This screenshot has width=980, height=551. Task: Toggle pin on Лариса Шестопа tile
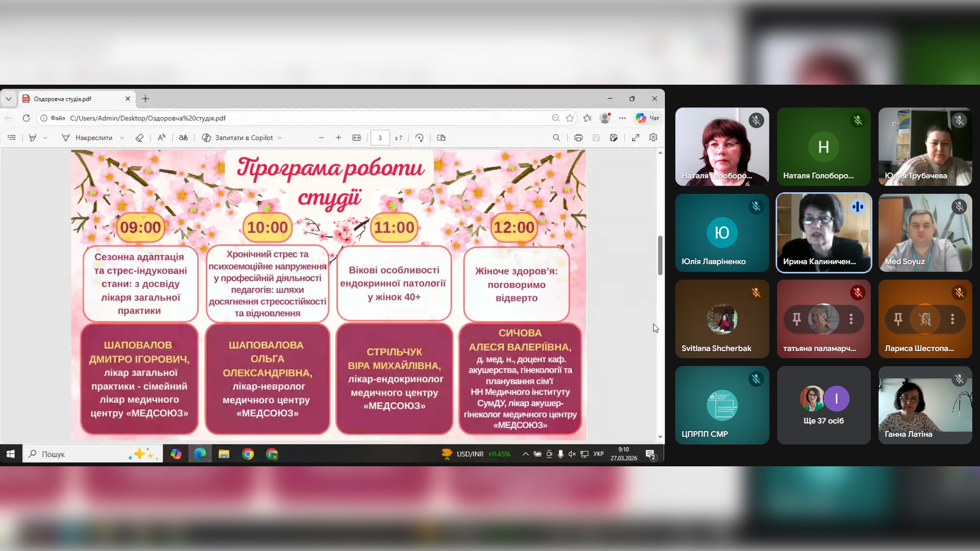pyautogui.click(x=898, y=319)
